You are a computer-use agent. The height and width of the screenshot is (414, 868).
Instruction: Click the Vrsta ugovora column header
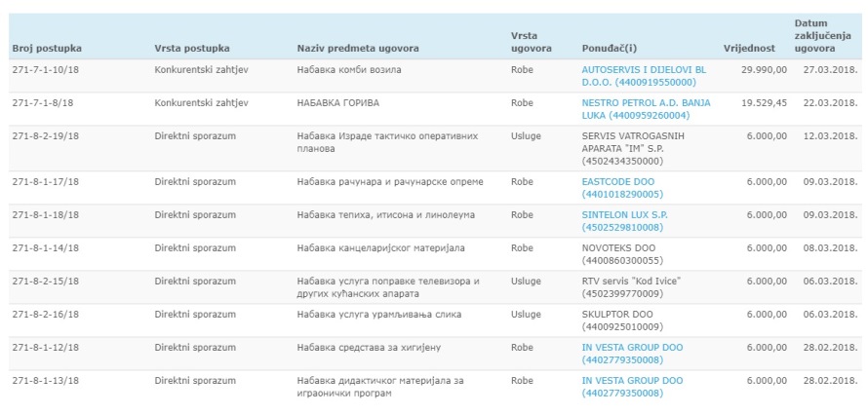point(531,42)
